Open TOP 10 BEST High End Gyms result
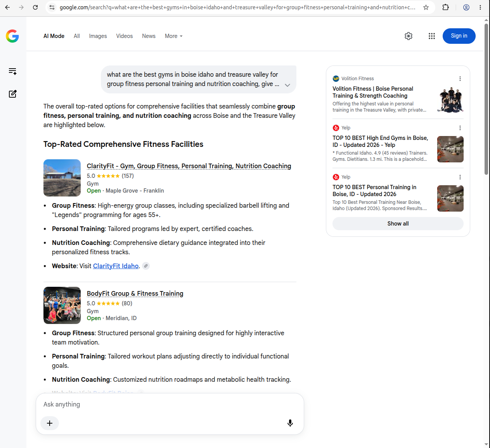 pos(380,141)
